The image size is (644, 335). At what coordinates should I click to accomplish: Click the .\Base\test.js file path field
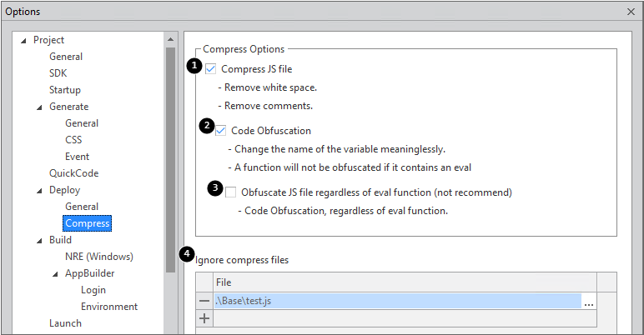coord(396,302)
